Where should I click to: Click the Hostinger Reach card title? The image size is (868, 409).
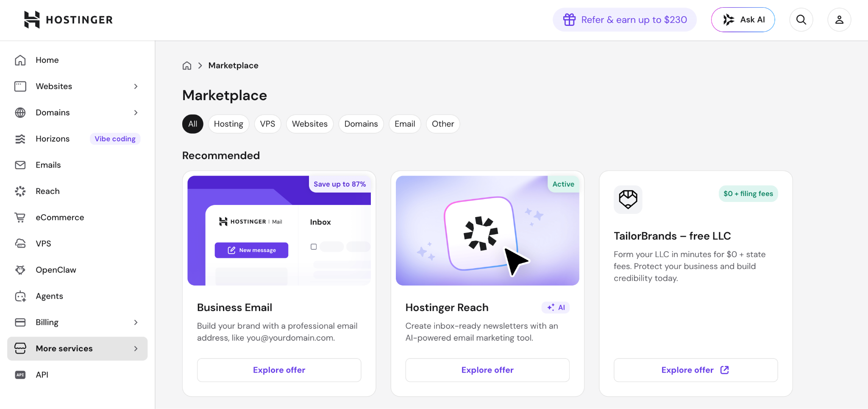[447, 308]
